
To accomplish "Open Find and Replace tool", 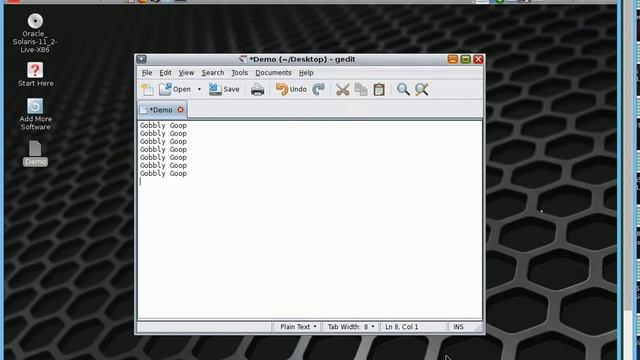I will pyautogui.click(x=422, y=89).
